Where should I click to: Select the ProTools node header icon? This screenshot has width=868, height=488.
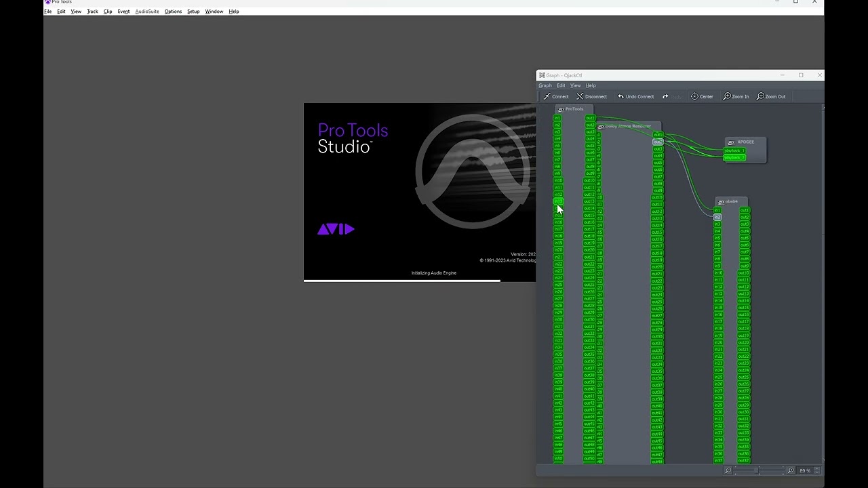coord(561,109)
